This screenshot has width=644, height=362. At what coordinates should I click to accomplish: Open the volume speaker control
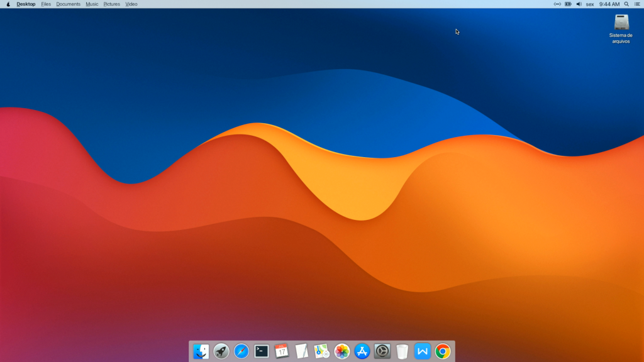579,4
